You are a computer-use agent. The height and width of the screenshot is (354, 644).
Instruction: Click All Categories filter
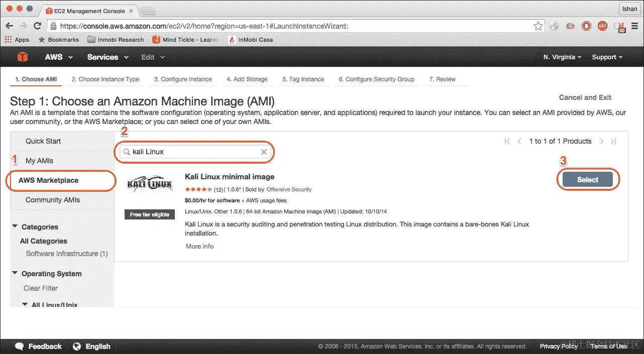pos(43,241)
